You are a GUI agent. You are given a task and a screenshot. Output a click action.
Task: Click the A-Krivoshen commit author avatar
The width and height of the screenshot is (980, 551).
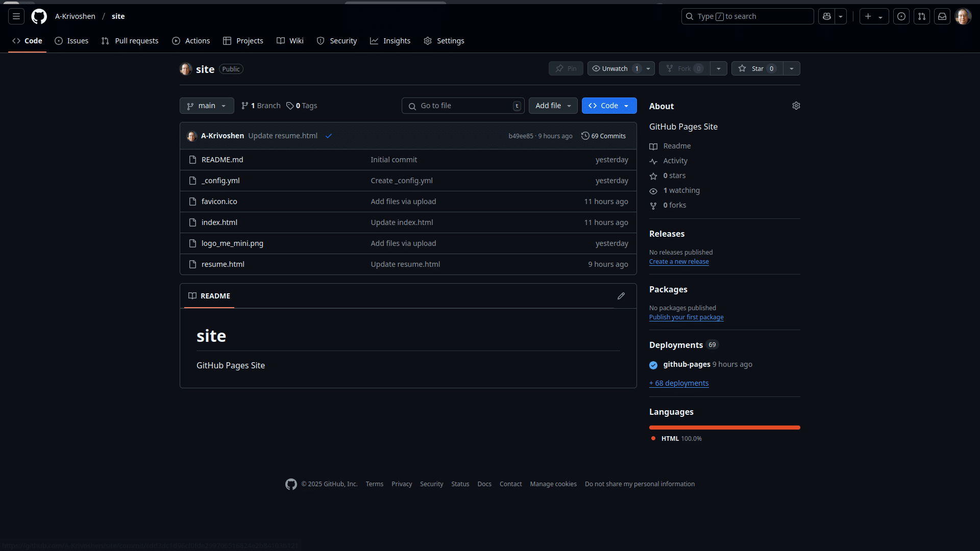pos(192,136)
